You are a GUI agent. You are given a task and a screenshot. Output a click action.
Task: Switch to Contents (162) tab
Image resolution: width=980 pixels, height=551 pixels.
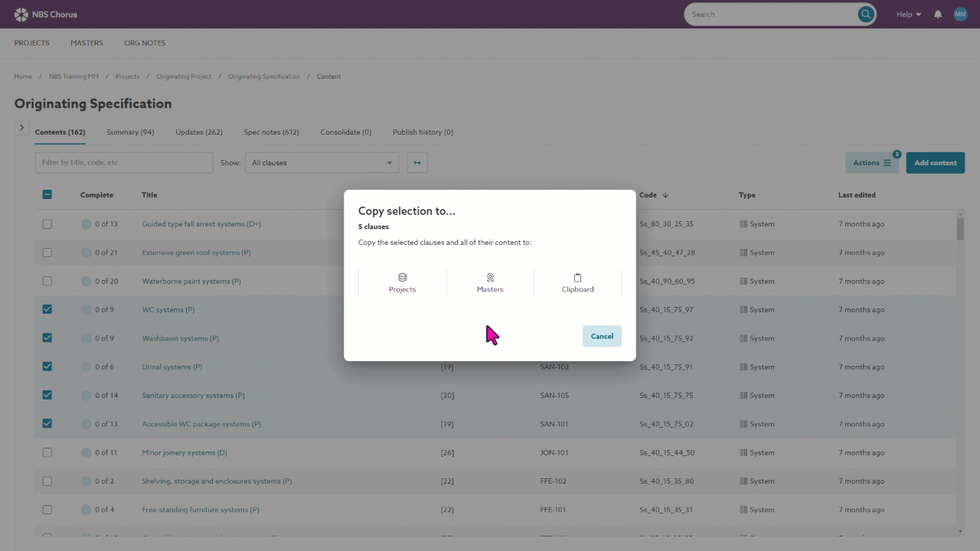click(60, 132)
